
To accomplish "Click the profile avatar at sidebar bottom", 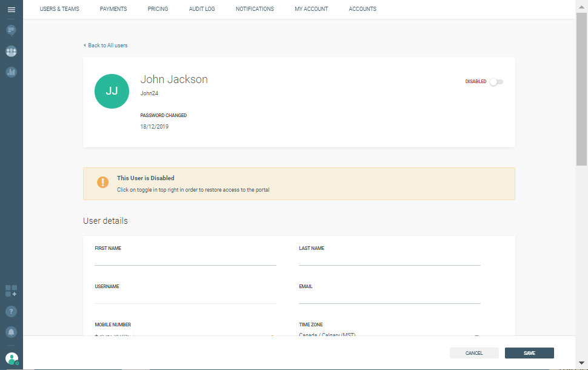I will 12,358.
